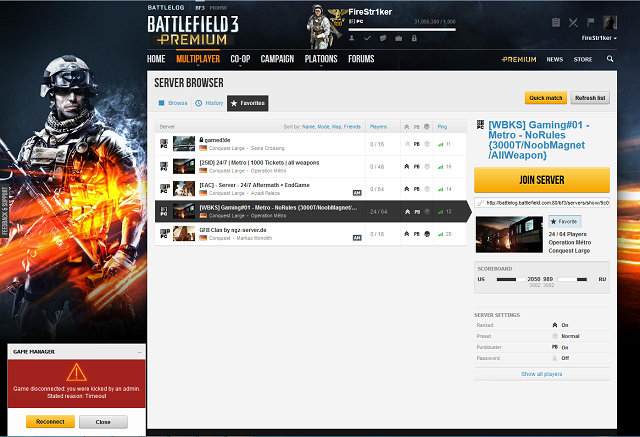Click the RU team ticket bar
Image resolution: width=640 pixels, height=437 pixels.
pyautogui.click(x=572, y=280)
